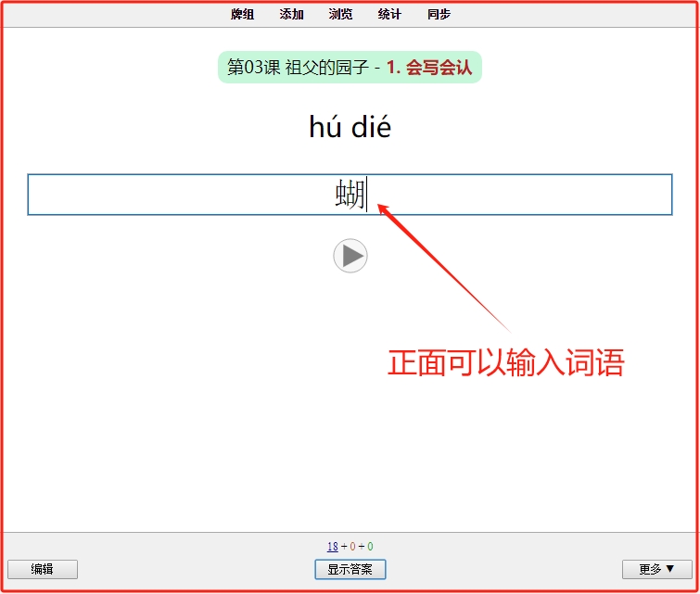700x594 pixels.
Task: Open the 添加 add card menu item
Action: pyautogui.click(x=291, y=14)
